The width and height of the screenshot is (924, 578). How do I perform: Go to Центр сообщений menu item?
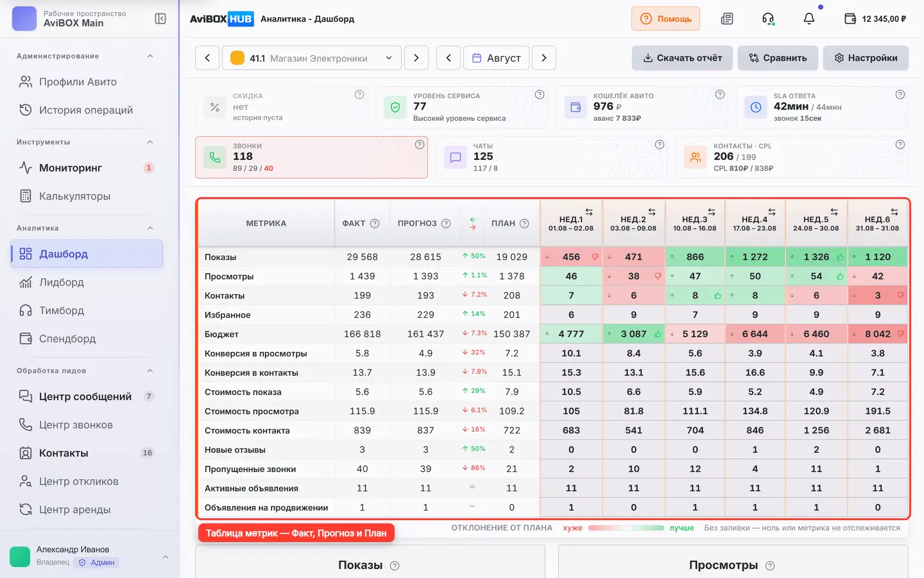click(x=85, y=396)
